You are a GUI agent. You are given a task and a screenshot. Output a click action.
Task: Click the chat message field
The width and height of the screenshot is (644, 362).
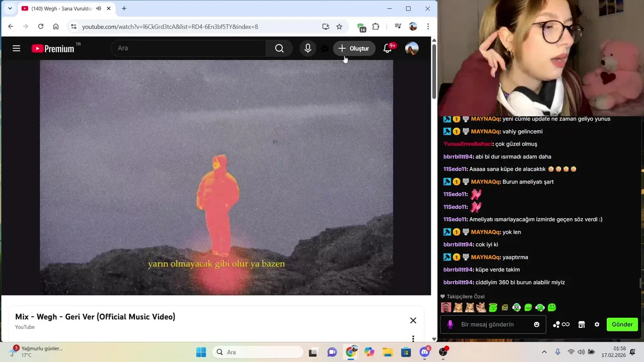[493, 324]
